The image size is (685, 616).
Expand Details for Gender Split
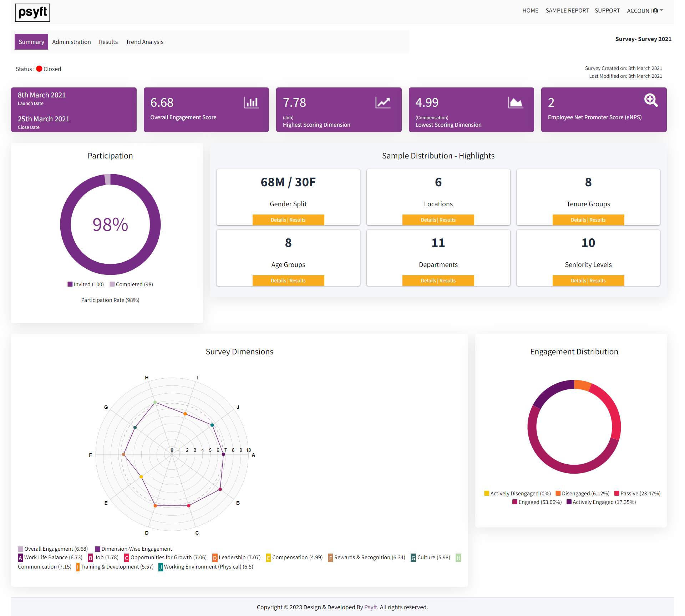coord(279,220)
